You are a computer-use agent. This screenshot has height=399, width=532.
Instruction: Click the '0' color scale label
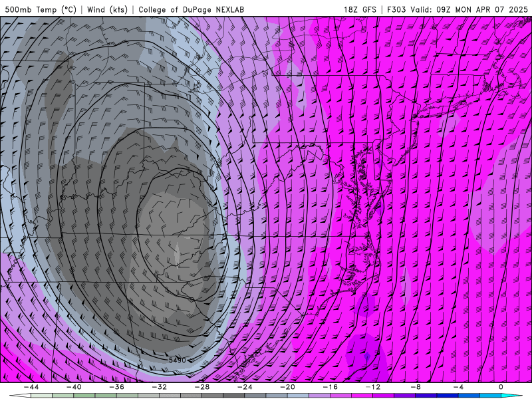501,387
